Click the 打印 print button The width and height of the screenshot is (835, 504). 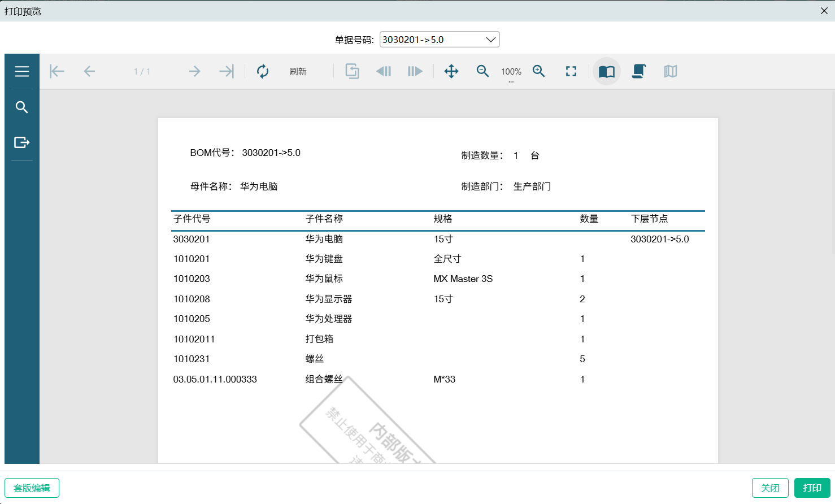click(x=812, y=488)
